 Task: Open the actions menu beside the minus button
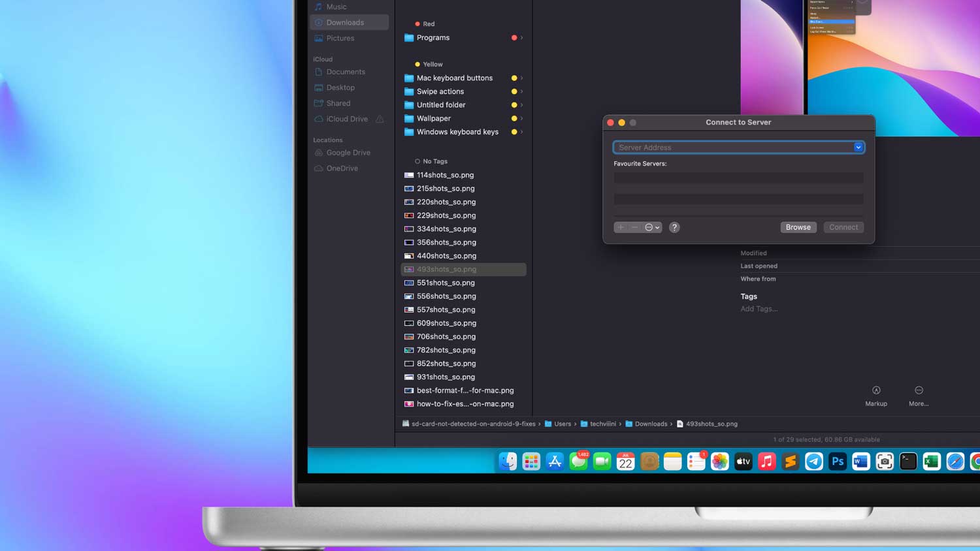point(650,227)
